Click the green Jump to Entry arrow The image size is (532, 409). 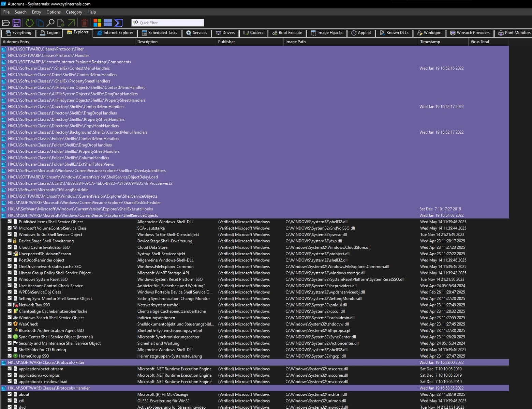pyautogui.click(x=71, y=23)
